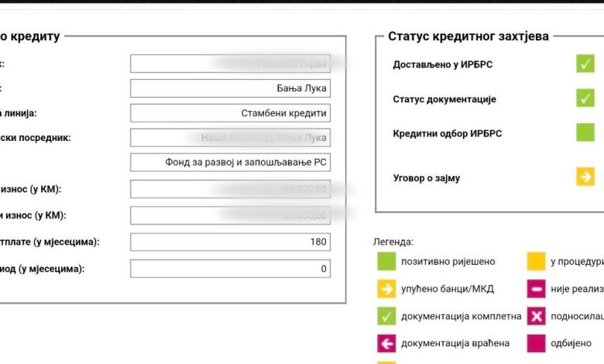The image size is (604, 364).
Task: Click the blurred applicant name field
Action: coord(230,64)
